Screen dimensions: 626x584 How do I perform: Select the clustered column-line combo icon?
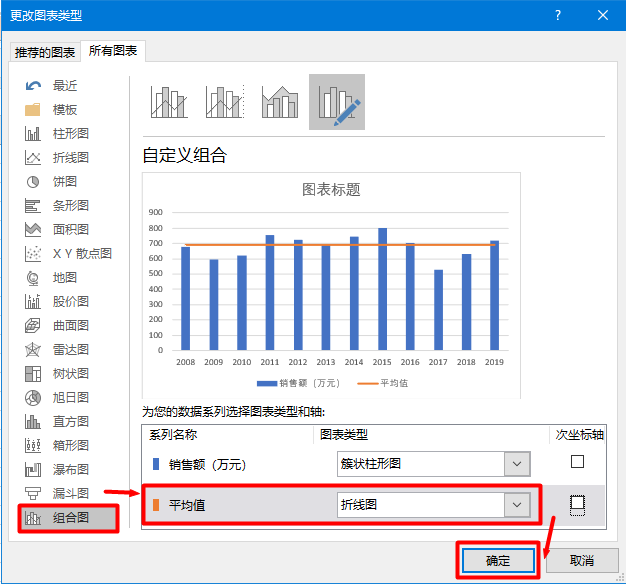click(x=169, y=102)
